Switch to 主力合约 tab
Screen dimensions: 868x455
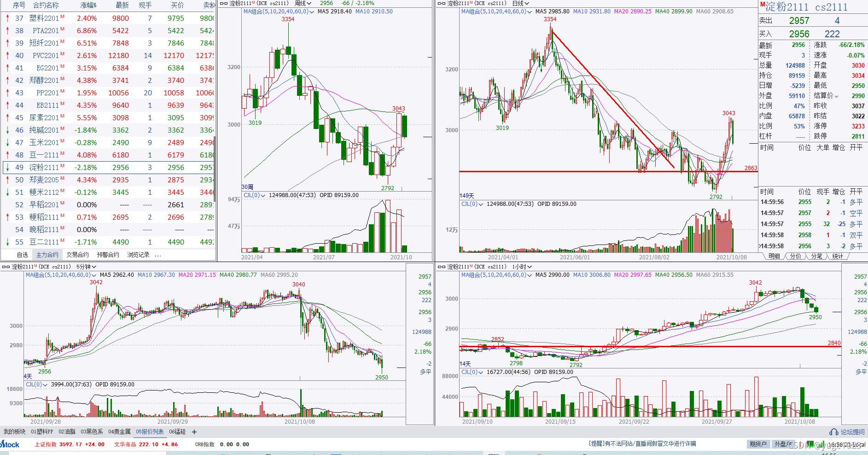pos(47,255)
